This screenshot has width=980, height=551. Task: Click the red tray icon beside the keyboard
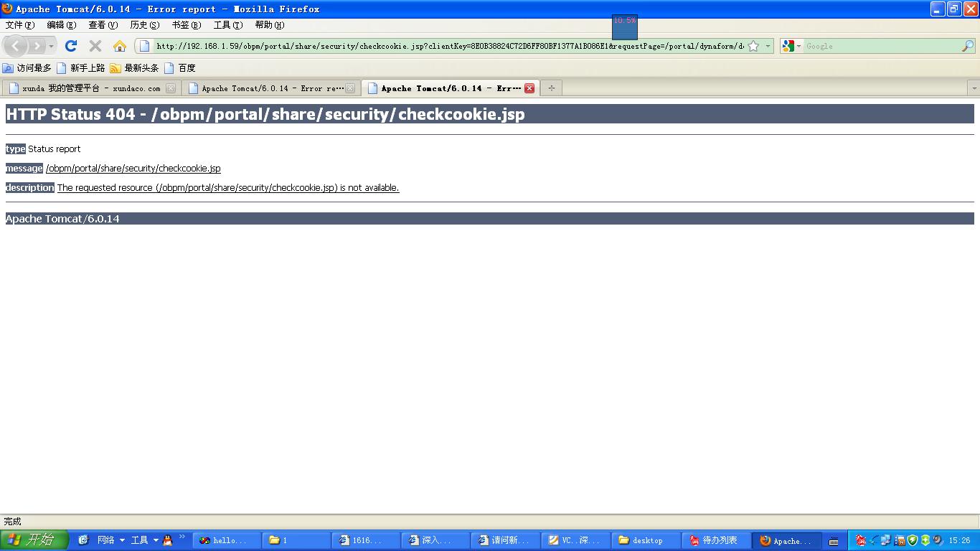point(860,540)
